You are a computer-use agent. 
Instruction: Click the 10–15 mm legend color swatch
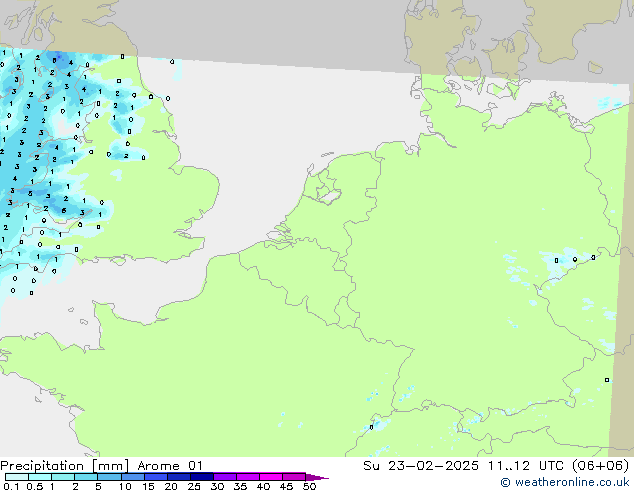(133, 477)
